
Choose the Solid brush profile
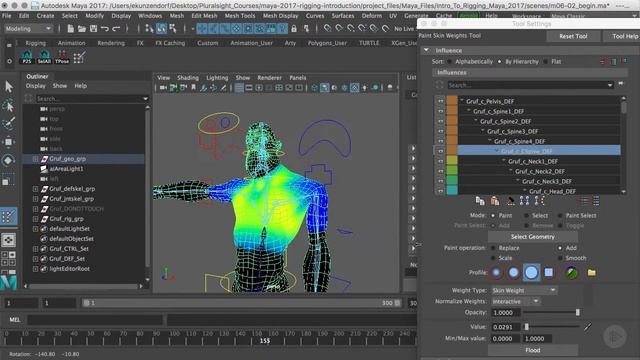[x=531, y=272]
